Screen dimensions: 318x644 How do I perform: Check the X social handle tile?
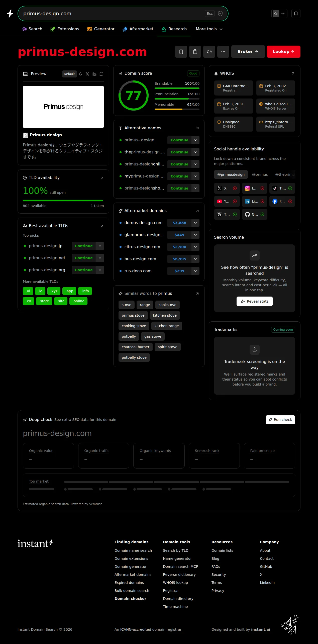[x=227, y=188]
